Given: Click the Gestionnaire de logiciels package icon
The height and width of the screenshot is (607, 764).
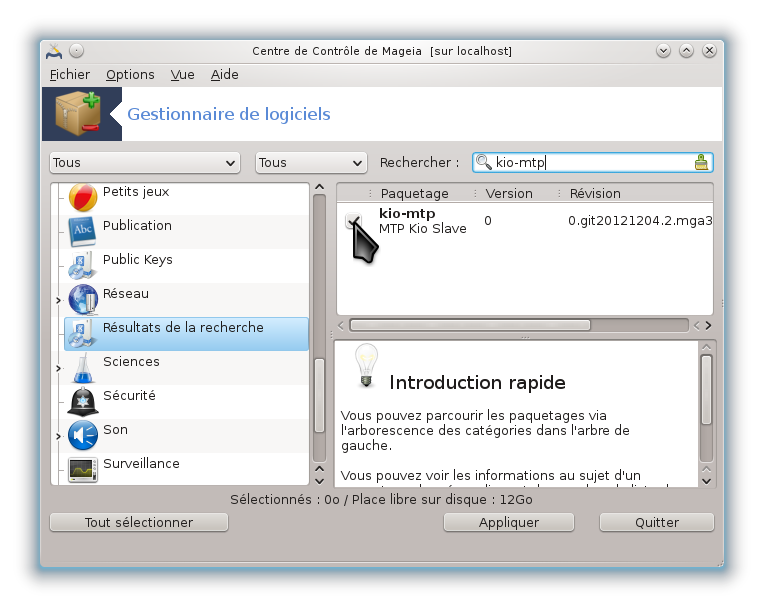Looking at the screenshot, I should pos(79,114).
